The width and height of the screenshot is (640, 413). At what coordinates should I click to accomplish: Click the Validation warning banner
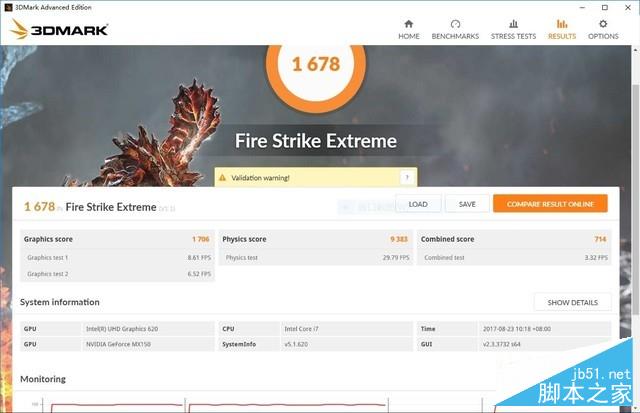coord(316,178)
